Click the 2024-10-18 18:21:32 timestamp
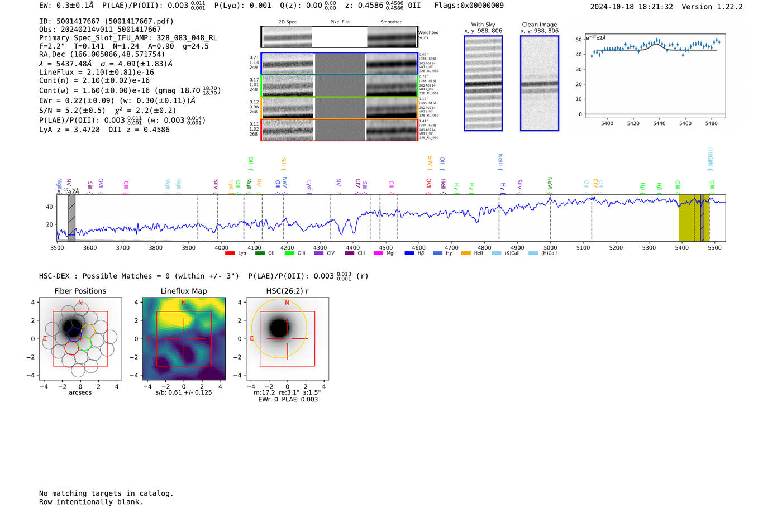The height and width of the screenshot is (532, 782). click(x=631, y=7)
